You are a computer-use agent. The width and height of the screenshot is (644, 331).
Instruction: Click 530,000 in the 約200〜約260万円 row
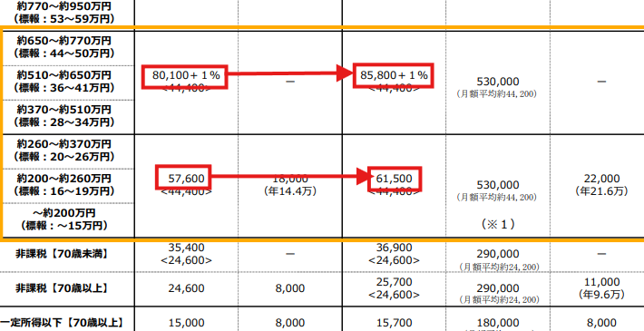pos(498,185)
